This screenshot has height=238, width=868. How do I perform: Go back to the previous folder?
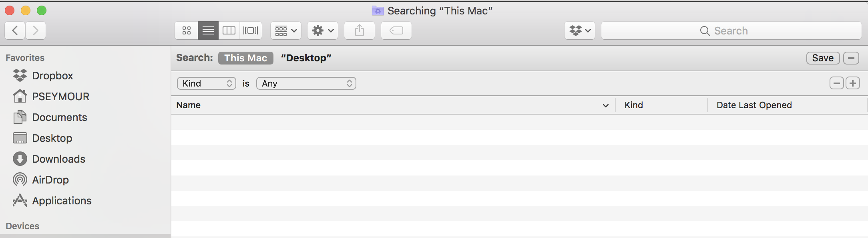tap(15, 30)
